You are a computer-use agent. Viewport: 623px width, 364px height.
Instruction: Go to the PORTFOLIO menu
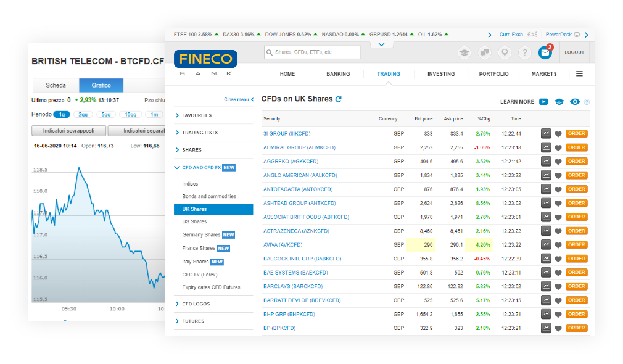tap(493, 74)
